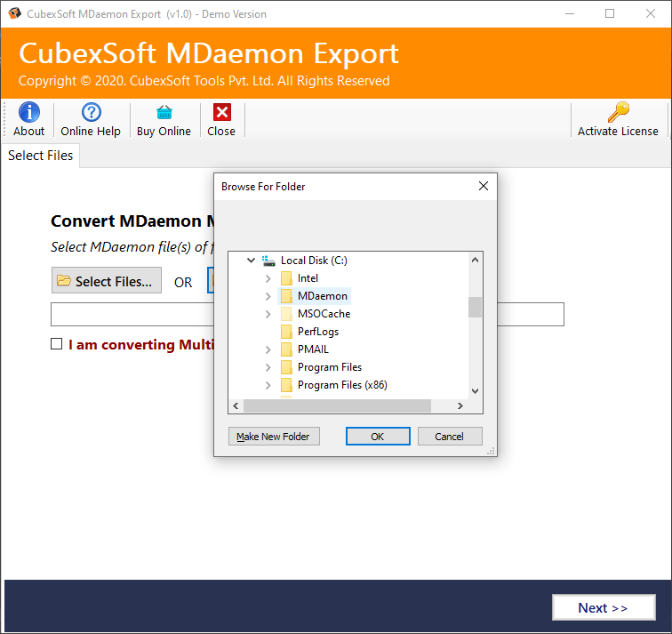Cancel the Browse For Folder dialog
Screen dimensions: 672x634
coord(449,437)
